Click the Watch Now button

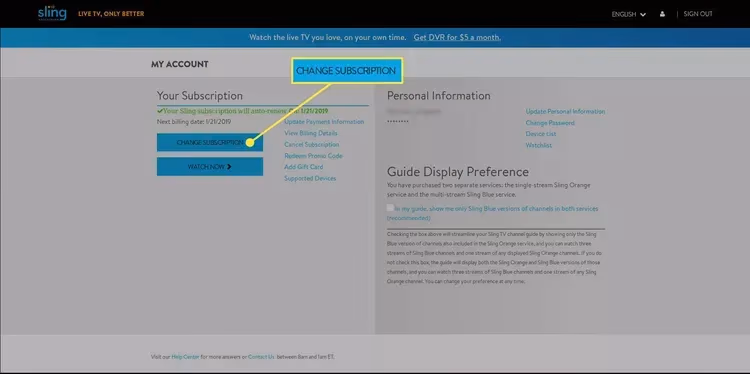[210, 166]
